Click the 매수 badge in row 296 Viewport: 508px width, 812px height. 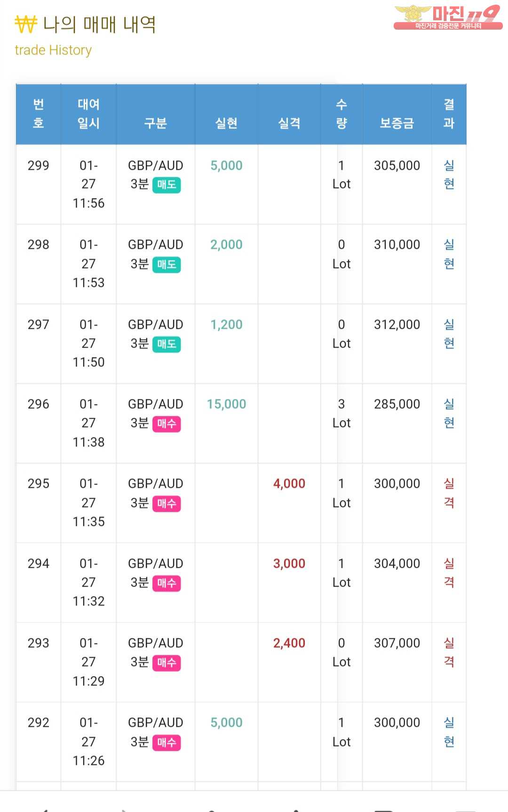point(167,423)
